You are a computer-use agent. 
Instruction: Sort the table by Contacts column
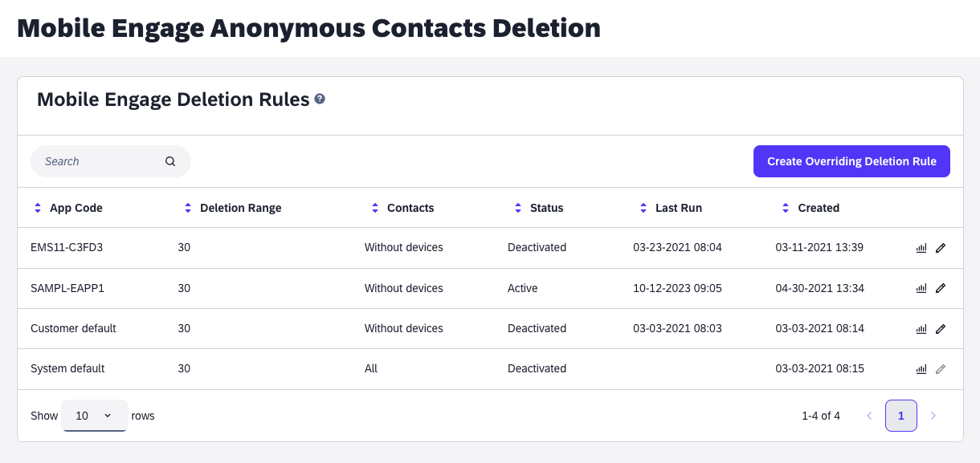[x=374, y=207]
